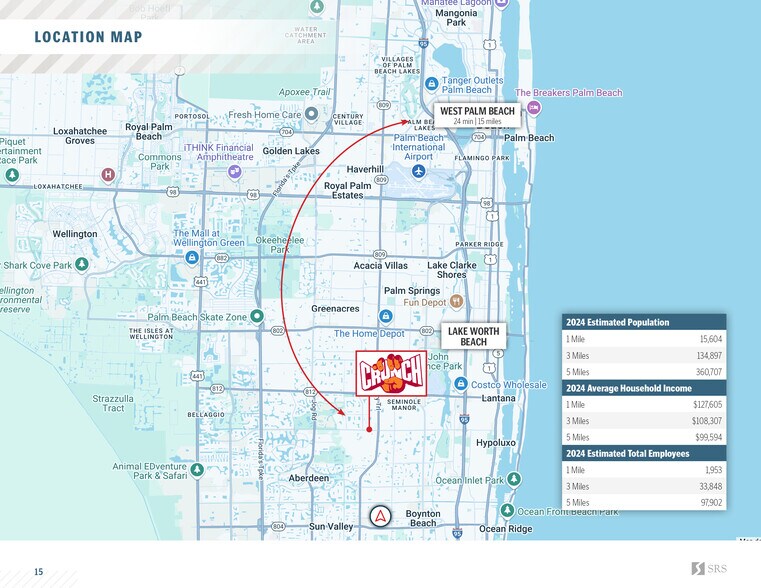Image resolution: width=761 pixels, height=588 pixels.
Task: Click the Boynton Beach label
Action: point(423,518)
